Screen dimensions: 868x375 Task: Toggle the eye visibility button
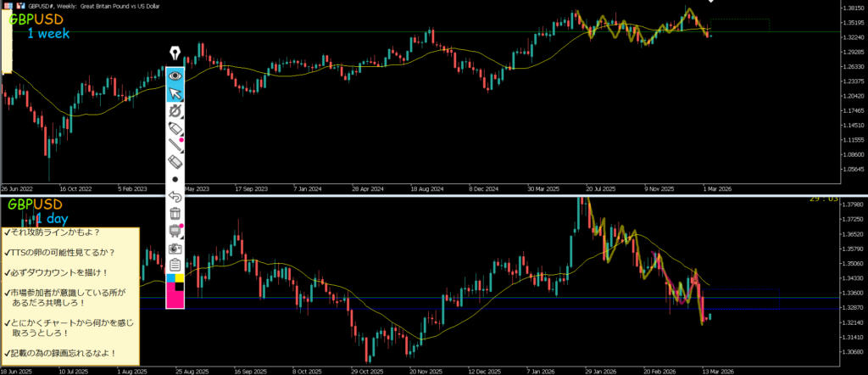175,75
